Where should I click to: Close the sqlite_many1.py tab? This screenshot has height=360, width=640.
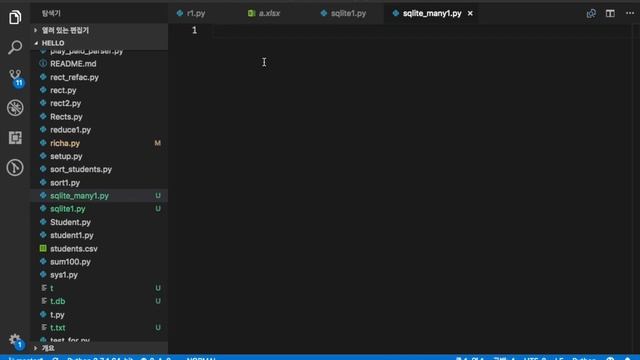pos(470,13)
